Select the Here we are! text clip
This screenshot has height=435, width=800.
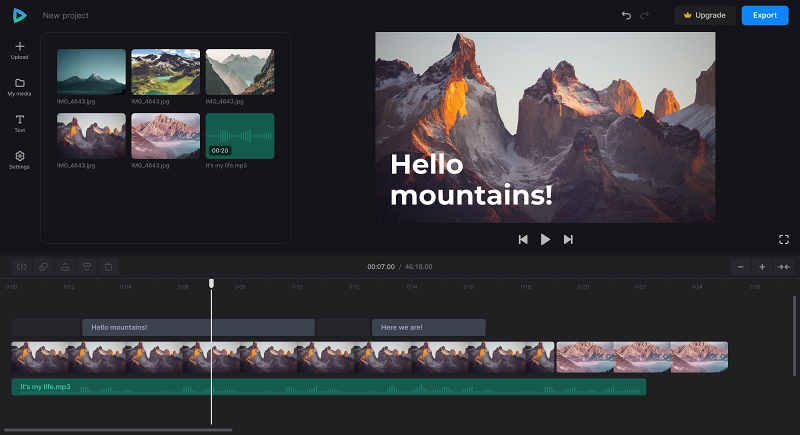click(429, 327)
